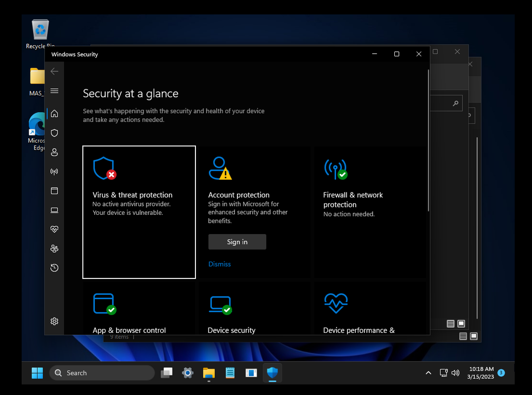Click the Account protection warning card icon

tap(220, 168)
